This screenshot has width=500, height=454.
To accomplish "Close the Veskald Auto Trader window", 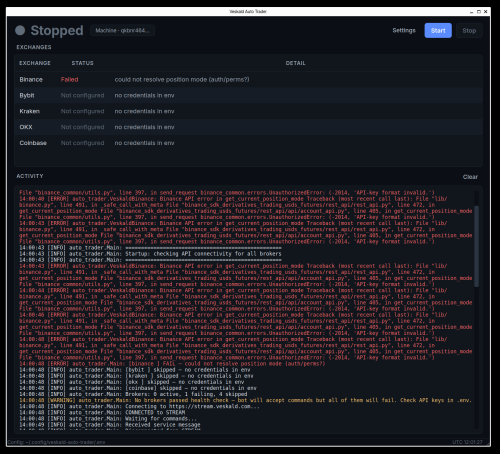I will (x=486, y=12).
